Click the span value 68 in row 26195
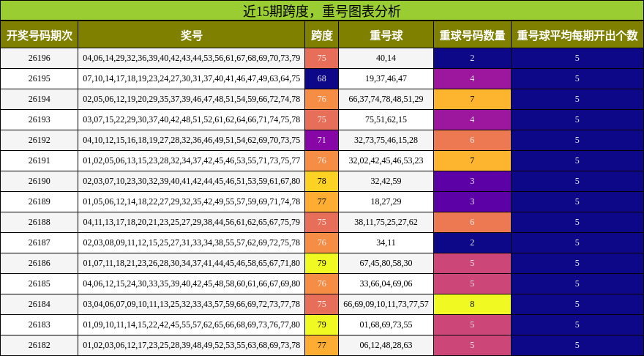 321,78
